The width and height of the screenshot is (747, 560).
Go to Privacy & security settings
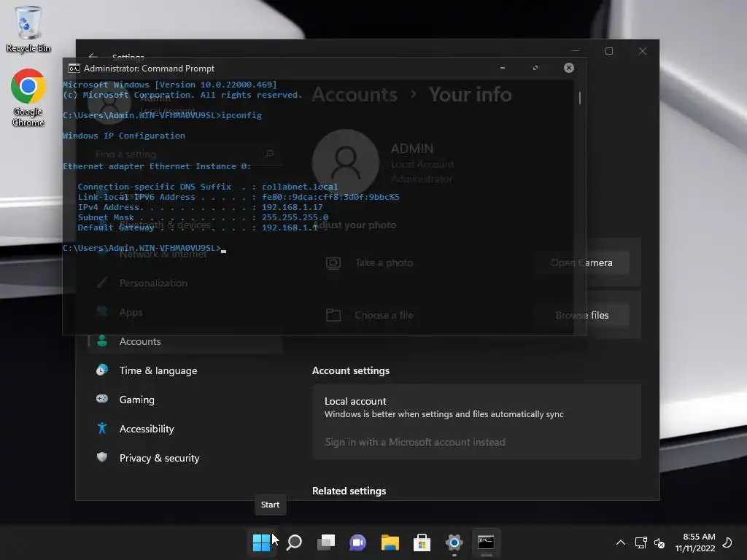point(186,458)
